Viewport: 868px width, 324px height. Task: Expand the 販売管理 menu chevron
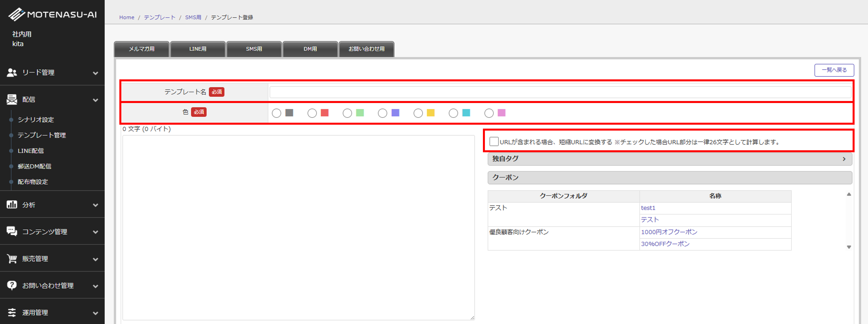coord(95,259)
